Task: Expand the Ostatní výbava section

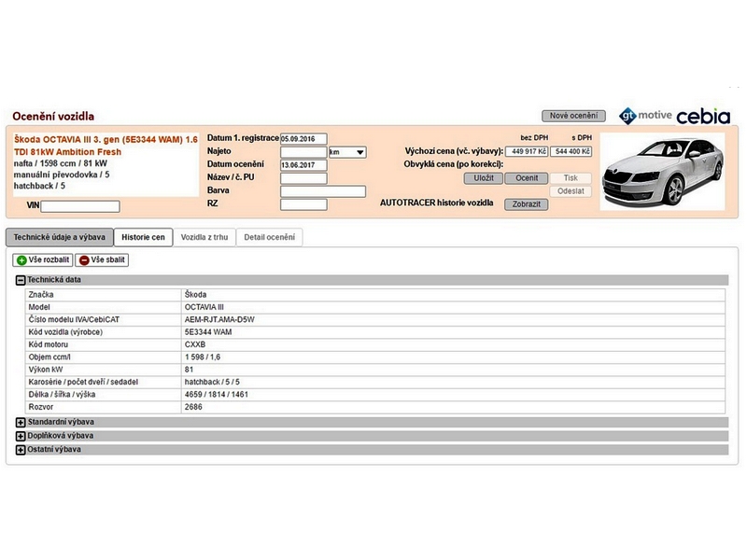Action: click(21, 450)
